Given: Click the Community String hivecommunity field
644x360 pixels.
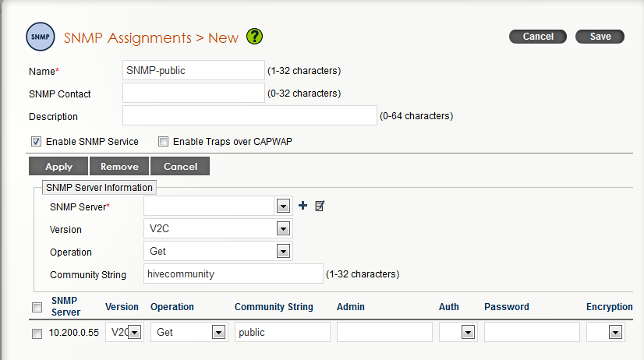Looking at the screenshot, I should (233, 274).
